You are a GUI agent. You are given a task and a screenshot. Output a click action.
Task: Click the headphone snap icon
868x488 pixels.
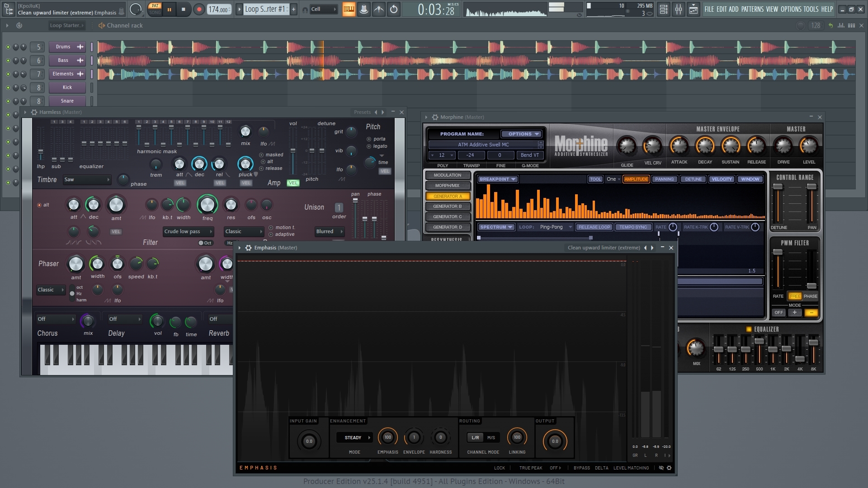[x=305, y=9]
